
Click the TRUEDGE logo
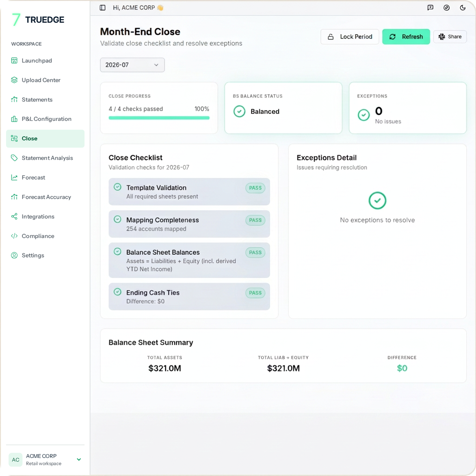[x=38, y=20]
